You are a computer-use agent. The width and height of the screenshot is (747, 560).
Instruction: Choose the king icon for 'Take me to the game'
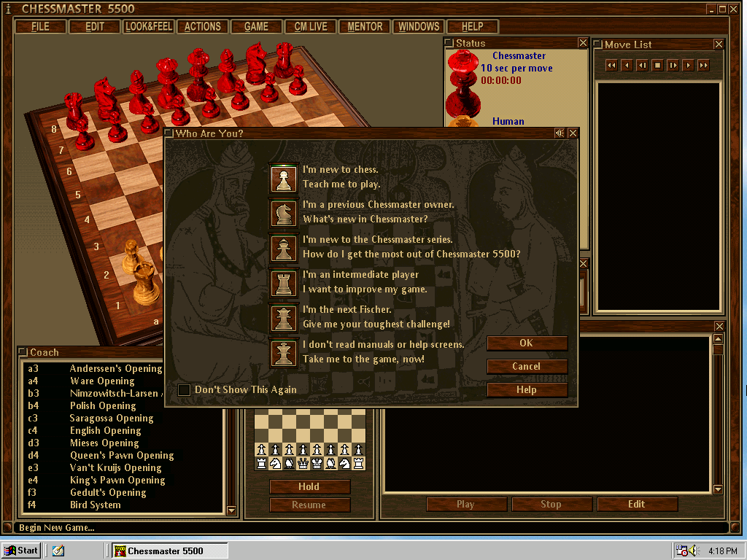(x=284, y=354)
